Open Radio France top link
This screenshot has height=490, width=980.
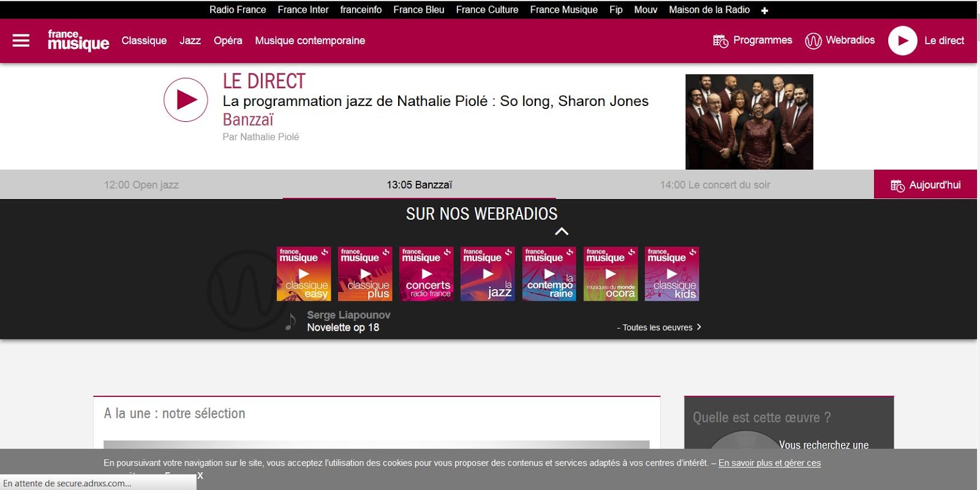click(238, 10)
